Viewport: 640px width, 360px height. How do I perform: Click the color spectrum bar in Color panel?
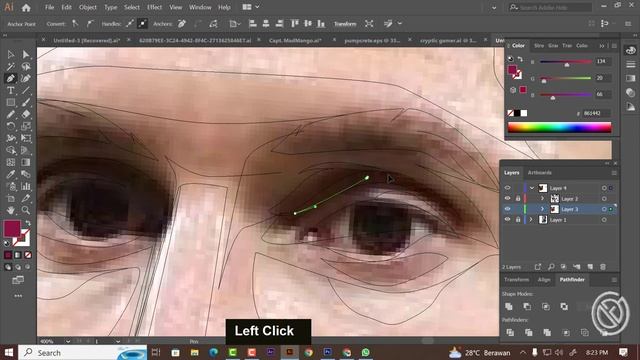[559, 127]
